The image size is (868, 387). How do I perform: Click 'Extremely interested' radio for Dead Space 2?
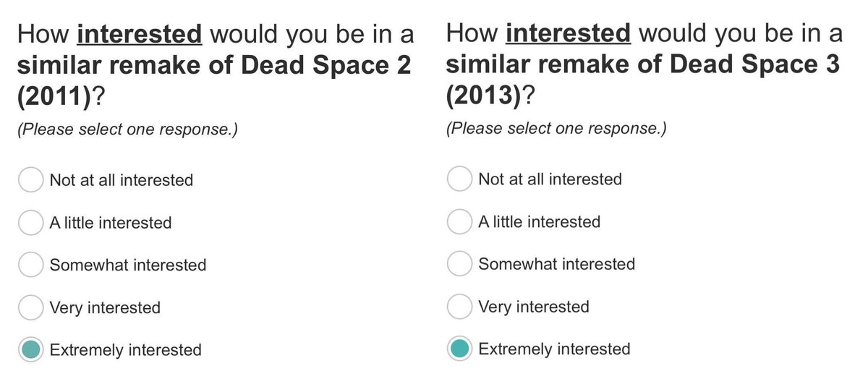[30, 350]
